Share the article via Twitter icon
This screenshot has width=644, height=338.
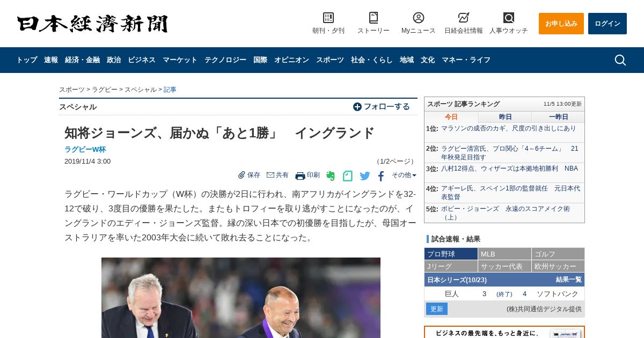(x=365, y=175)
